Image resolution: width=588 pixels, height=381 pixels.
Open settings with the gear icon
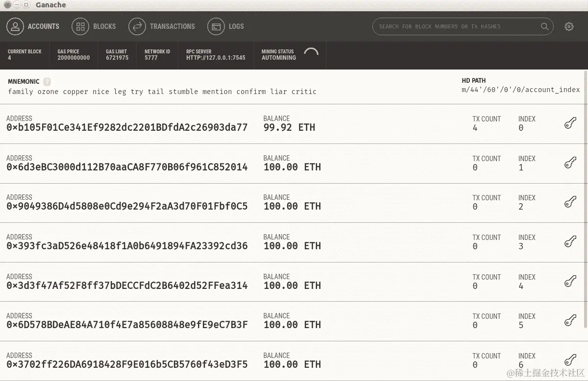[569, 26]
